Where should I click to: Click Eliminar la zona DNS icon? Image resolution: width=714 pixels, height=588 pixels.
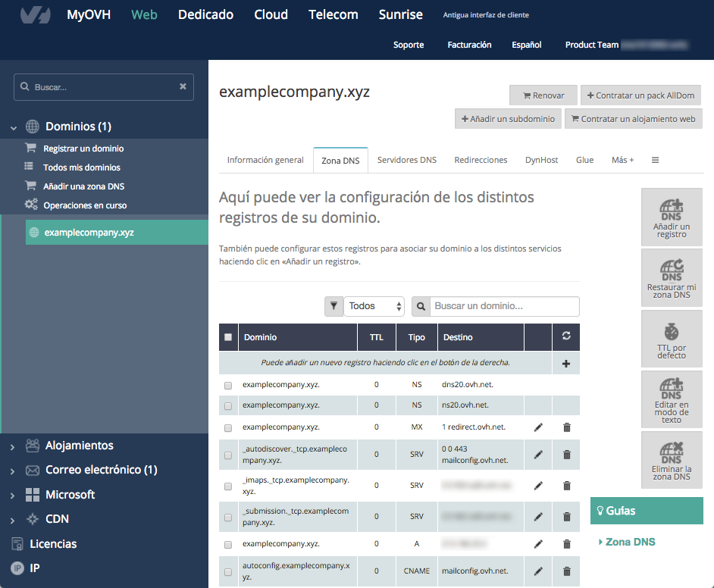pos(672,460)
